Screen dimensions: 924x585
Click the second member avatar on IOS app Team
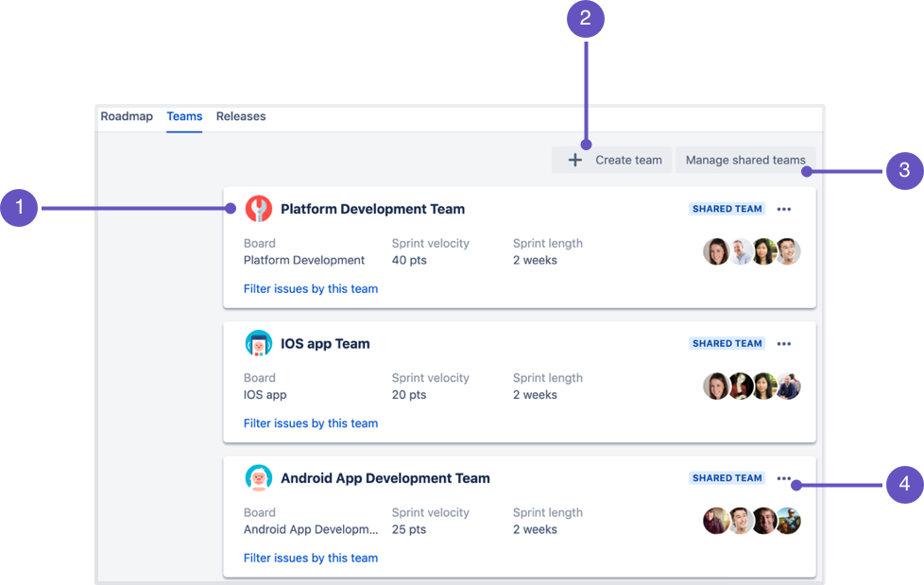coord(740,386)
